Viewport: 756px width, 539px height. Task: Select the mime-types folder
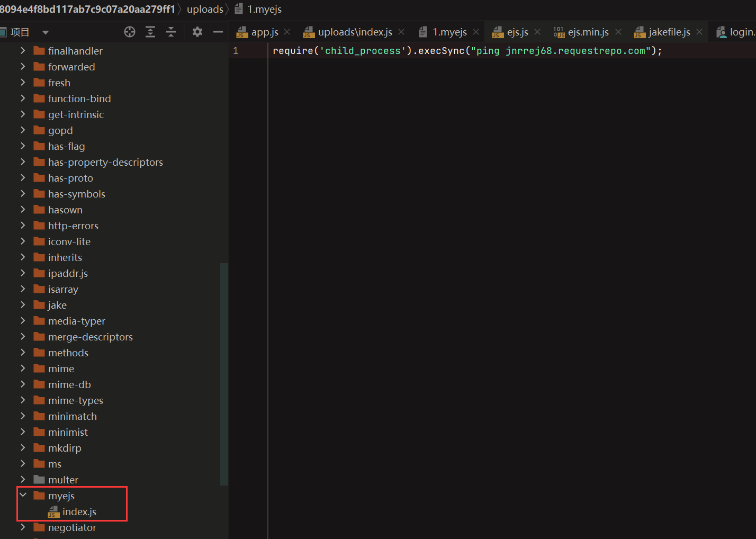tap(76, 400)
